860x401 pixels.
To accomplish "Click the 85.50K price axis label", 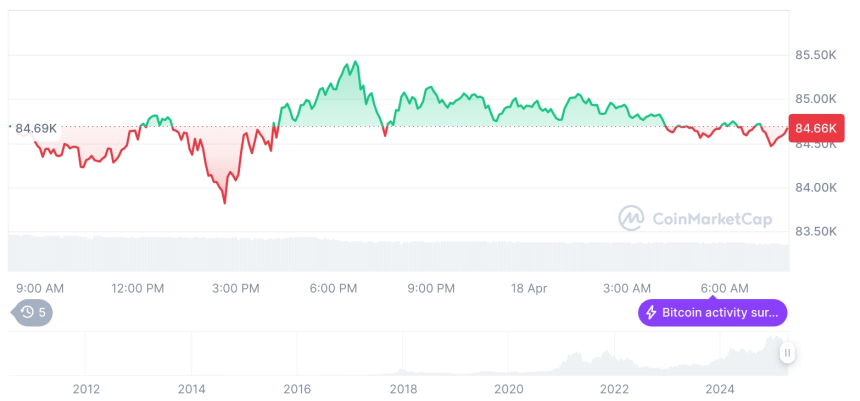I will pos(816,55).
